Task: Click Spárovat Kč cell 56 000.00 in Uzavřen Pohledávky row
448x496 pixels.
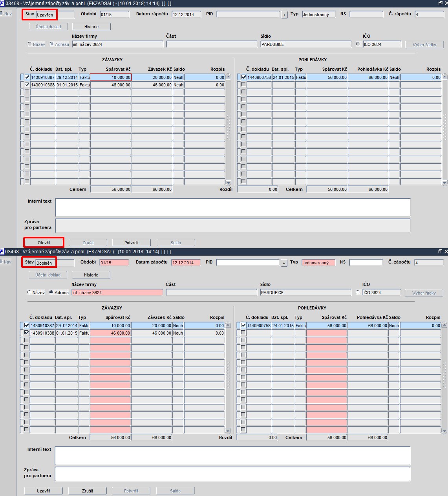Action: [327, 77]
